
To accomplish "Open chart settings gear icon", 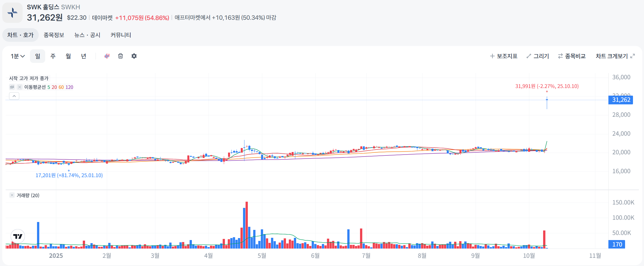I will click(x=134, y=56).
